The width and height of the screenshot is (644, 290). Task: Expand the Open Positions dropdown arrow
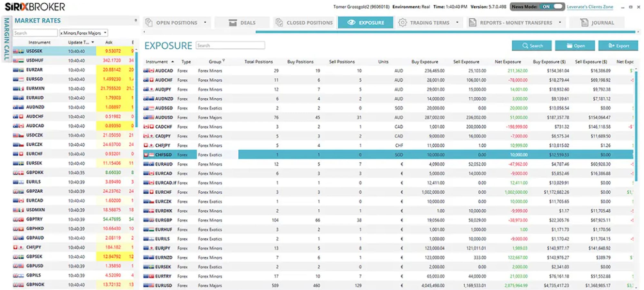click(x=205, y=23)
